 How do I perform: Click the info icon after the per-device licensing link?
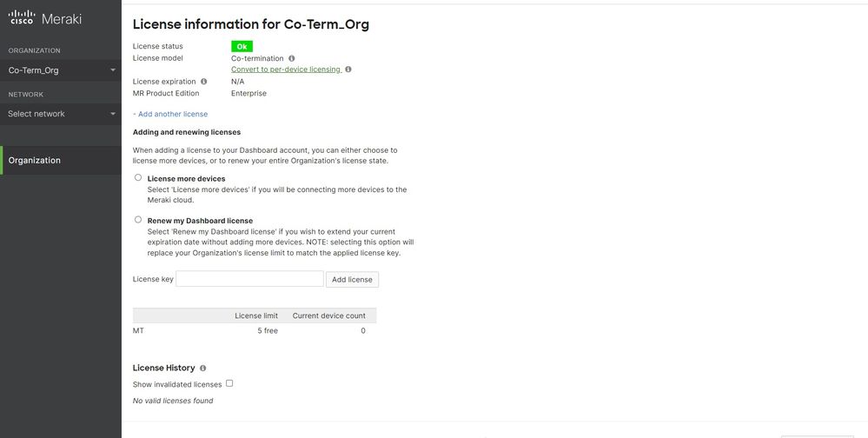(x=348, y=70)
